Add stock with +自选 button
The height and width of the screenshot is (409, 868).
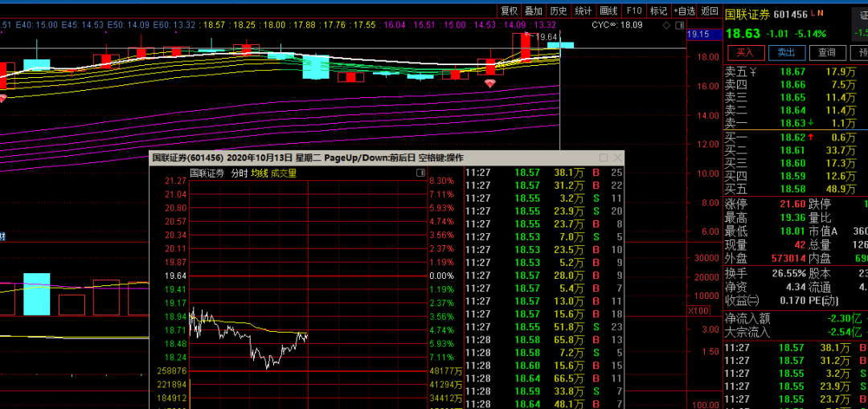tap(684, 10)
